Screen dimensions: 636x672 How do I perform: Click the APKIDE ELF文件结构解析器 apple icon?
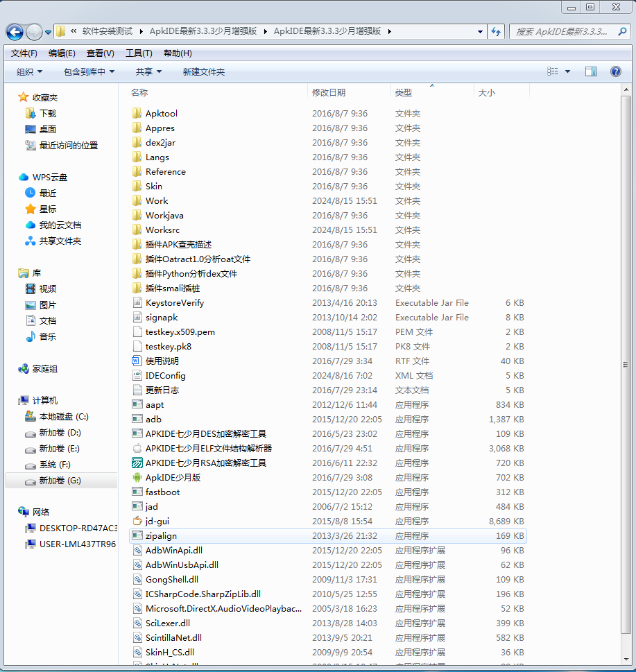[x=137, y=448]
